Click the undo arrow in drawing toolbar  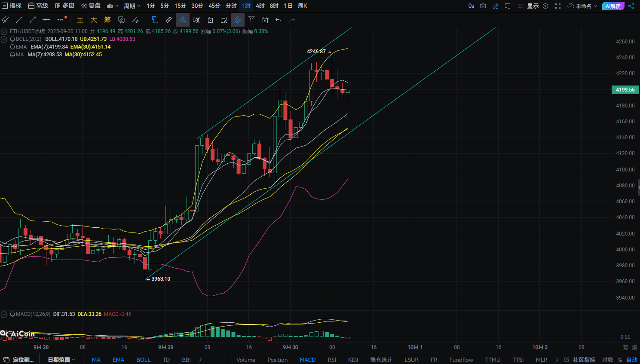tap(279, 20)
